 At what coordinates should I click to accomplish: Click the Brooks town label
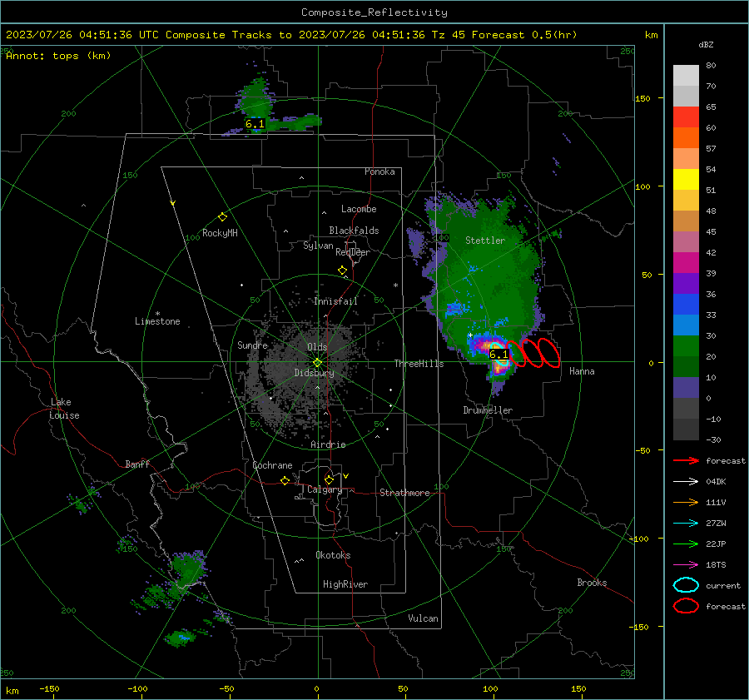tap(592, 583)
